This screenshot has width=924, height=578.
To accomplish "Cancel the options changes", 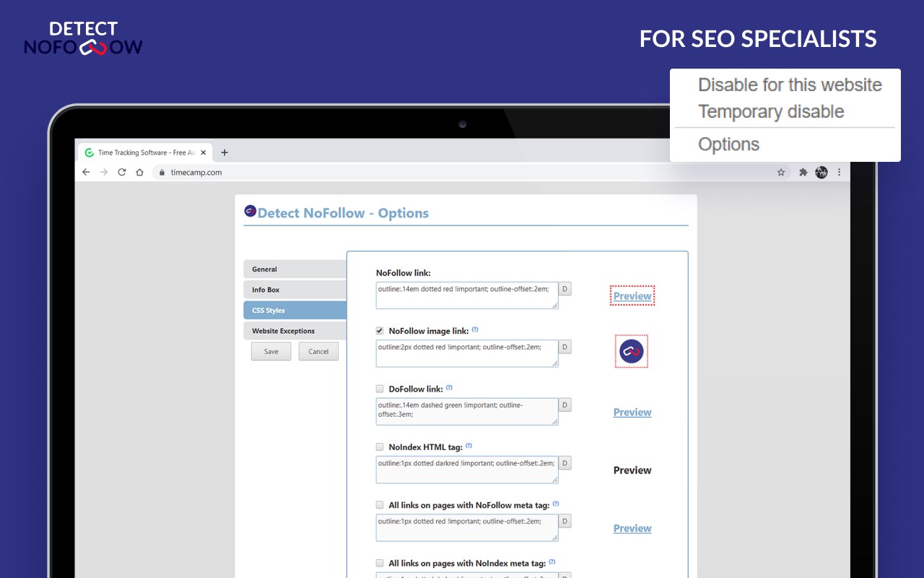I will click(318, 351).
